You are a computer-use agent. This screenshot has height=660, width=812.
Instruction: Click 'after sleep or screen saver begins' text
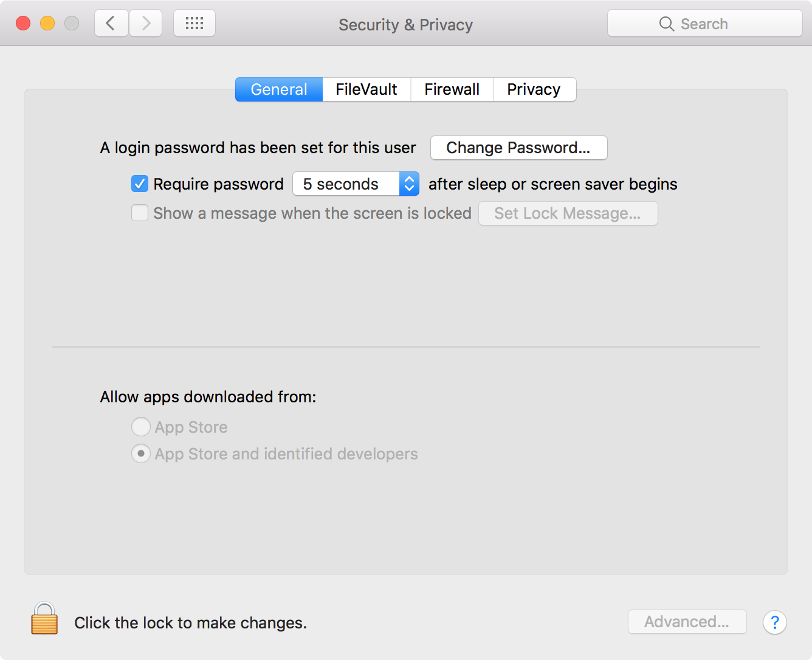click(x=553, y=184)
